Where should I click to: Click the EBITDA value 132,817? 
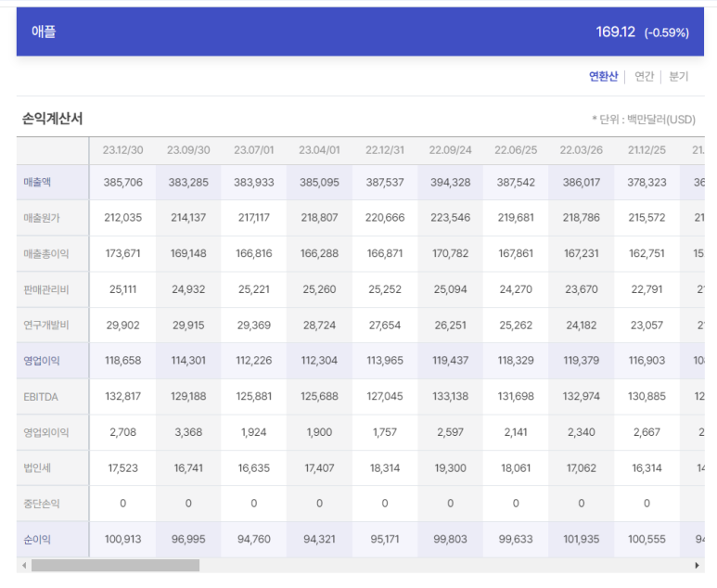coord(123,396)
